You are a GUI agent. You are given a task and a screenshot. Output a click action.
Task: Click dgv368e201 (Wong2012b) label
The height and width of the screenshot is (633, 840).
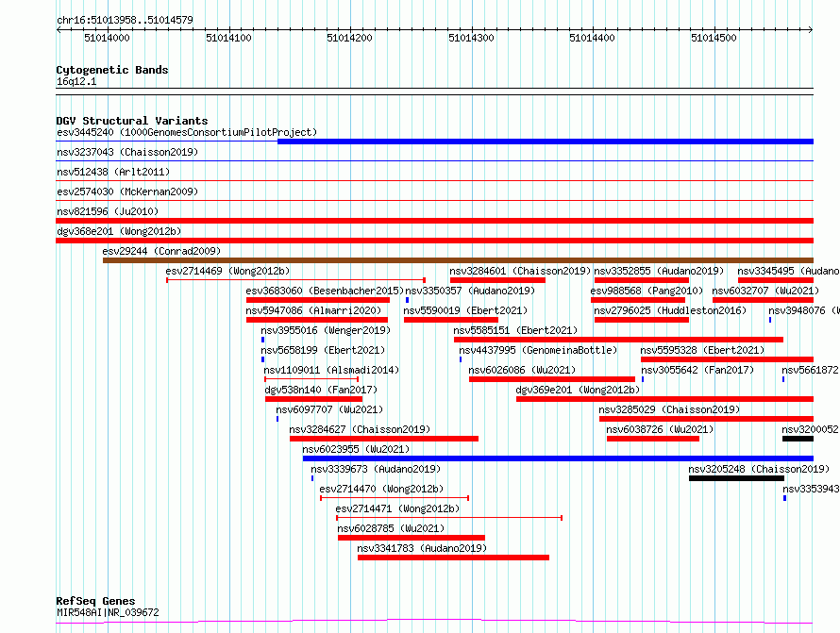119,231
